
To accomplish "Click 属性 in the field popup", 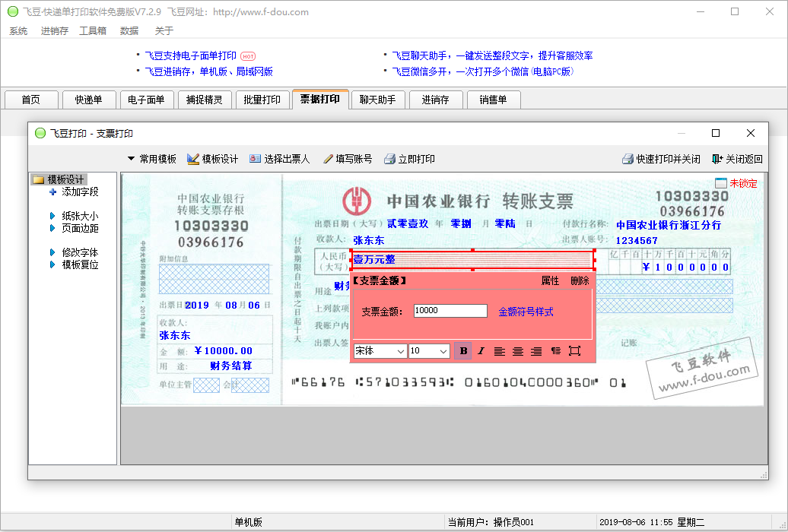I will point(550,280).
